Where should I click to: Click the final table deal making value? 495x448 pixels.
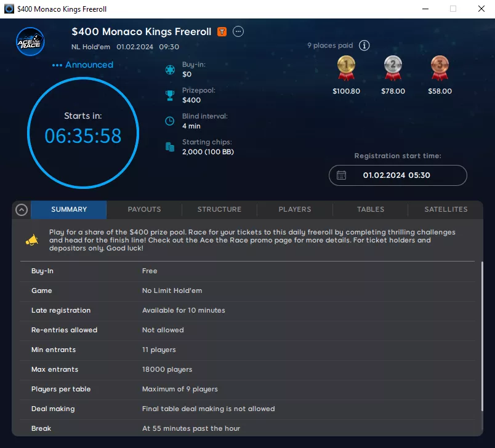pos(208,409)
